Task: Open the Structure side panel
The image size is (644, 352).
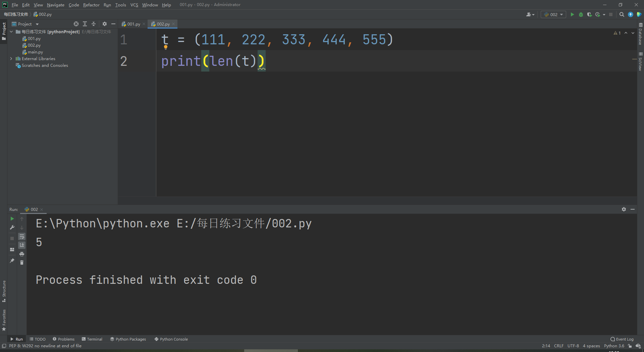Action: pos(4,291)
